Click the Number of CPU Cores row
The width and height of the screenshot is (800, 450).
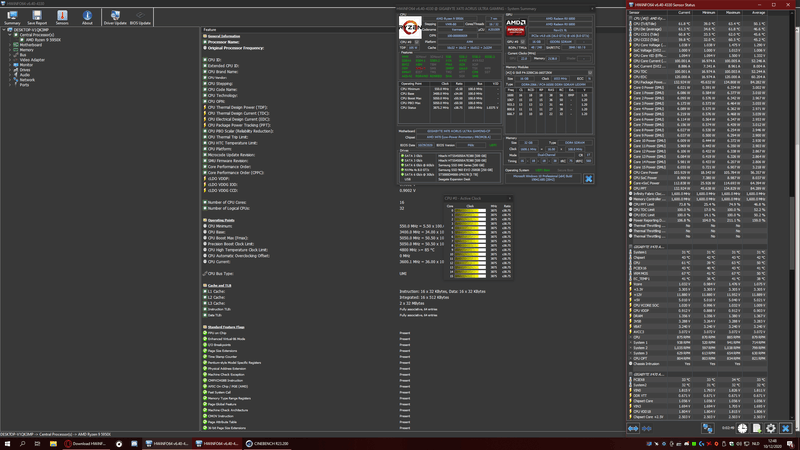pos(227,203)
